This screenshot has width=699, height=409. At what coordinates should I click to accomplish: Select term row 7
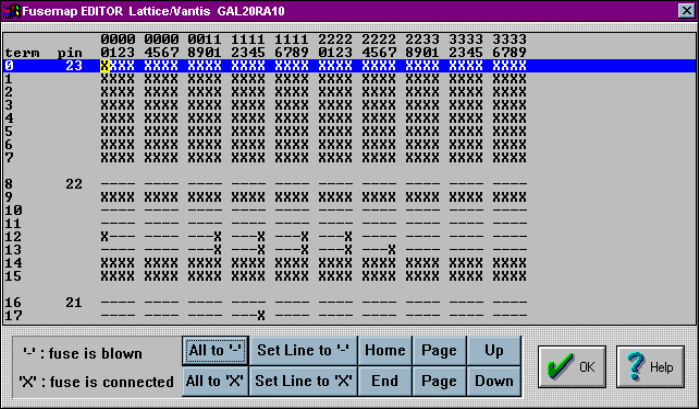[350, 158]
